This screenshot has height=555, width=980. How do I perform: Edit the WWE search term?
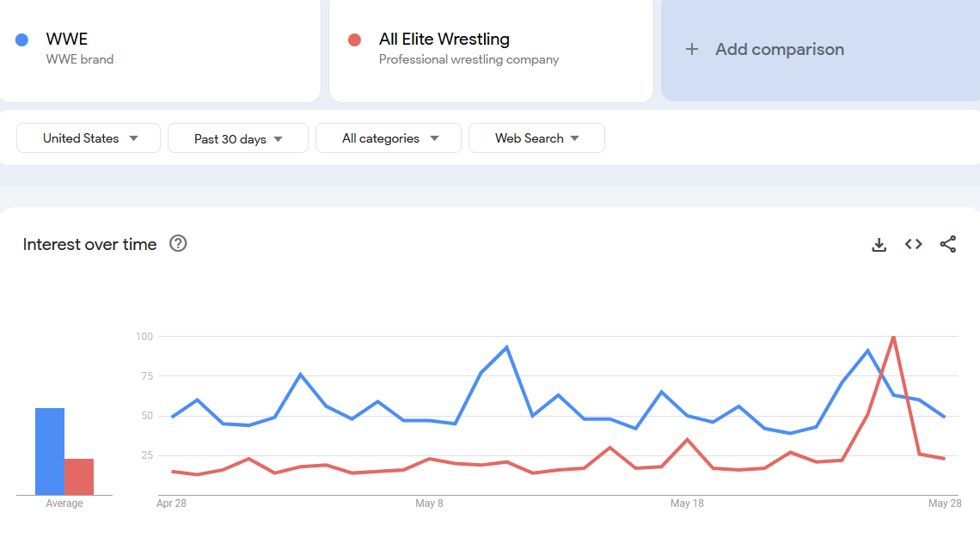(x=67, y=40)
